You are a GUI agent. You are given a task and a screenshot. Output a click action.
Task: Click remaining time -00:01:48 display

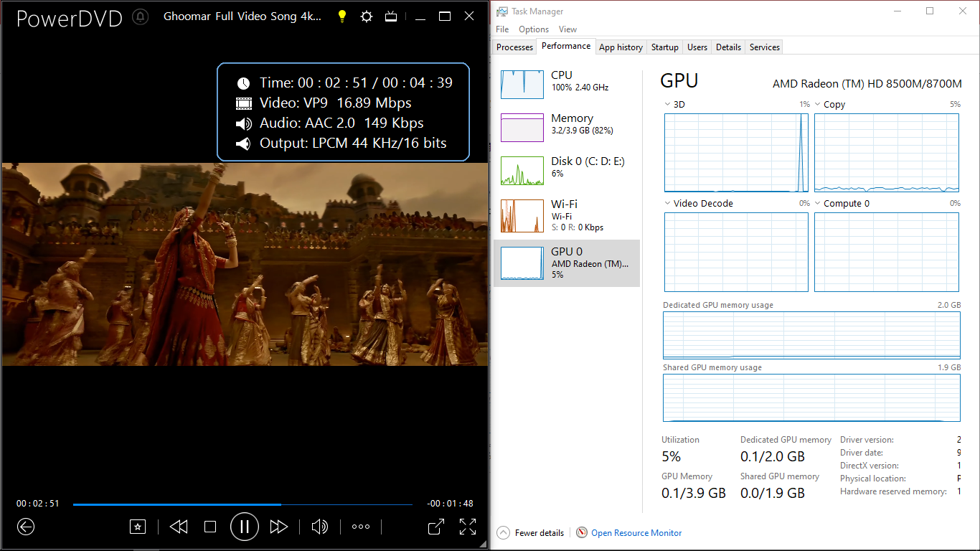(451, 504)
